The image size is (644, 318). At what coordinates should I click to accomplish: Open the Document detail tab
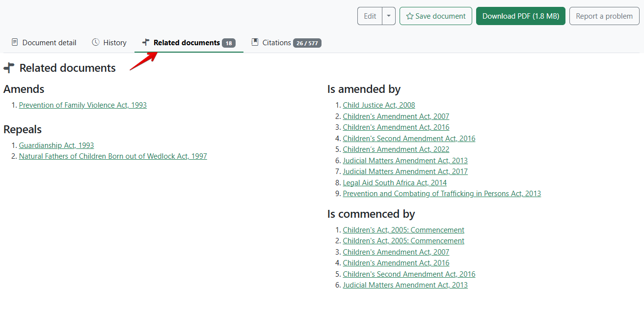pos(49,43)
